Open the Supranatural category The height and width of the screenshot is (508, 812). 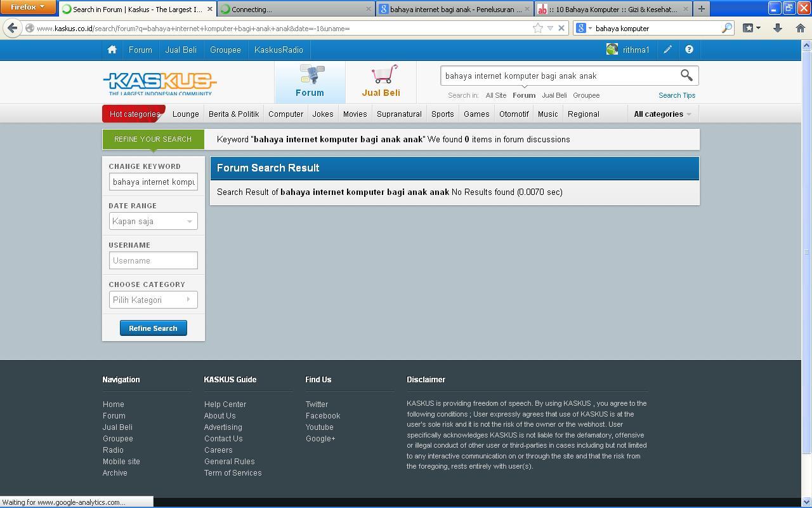point(399,114)
